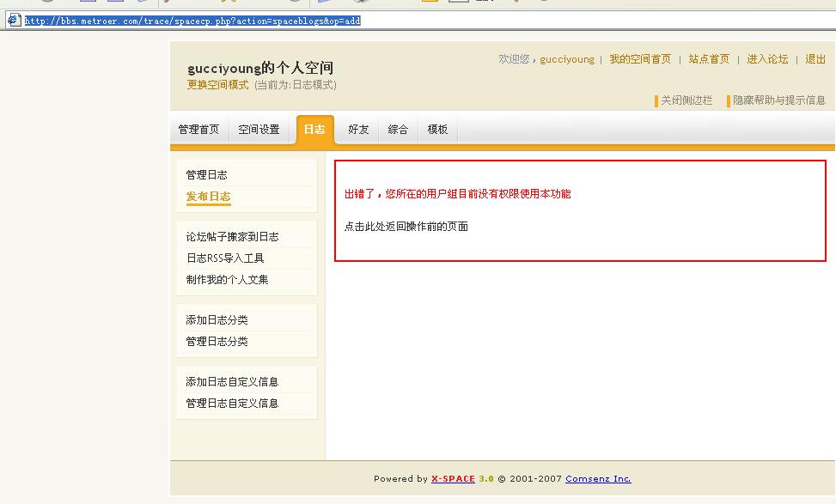836x504 pixels.
Task: Click the IE page icon in address bar
Action: click(14, 21)
